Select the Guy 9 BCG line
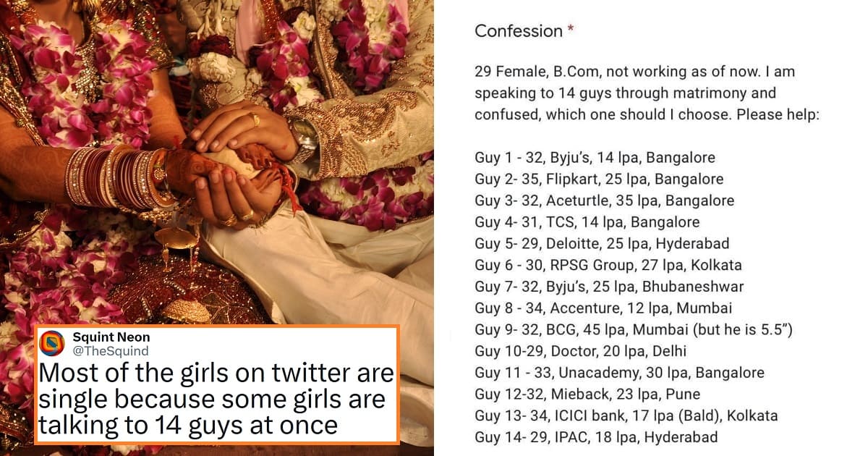Screen dimensions: 868x456 [634, 330]
